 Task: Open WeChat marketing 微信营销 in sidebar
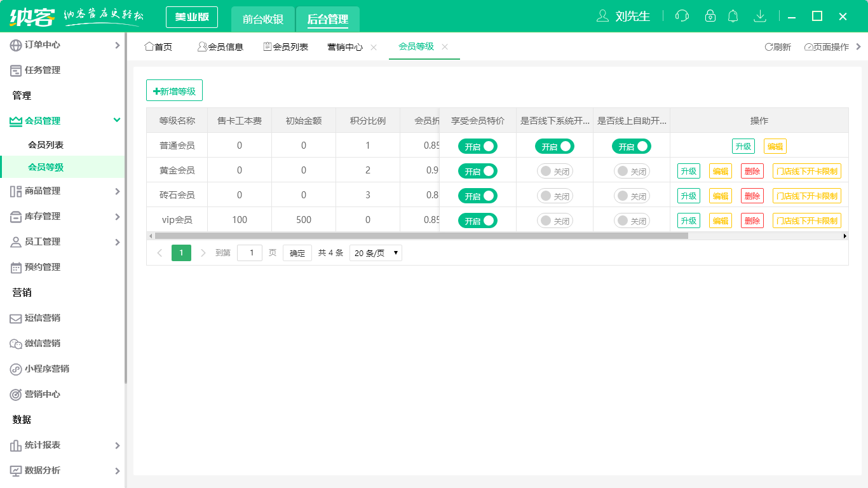[x=43, y=343]
